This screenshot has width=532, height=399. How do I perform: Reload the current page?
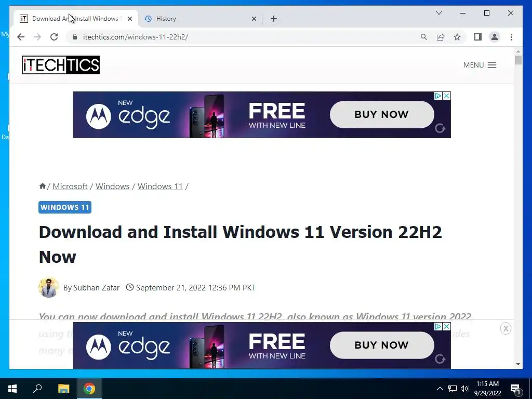click(54, 37)
